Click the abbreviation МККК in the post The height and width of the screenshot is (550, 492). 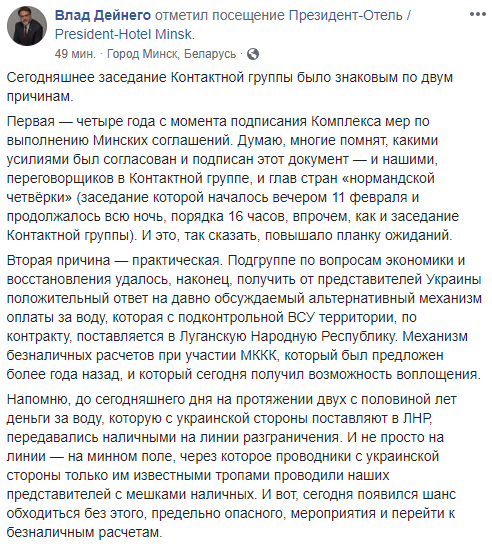258,355
